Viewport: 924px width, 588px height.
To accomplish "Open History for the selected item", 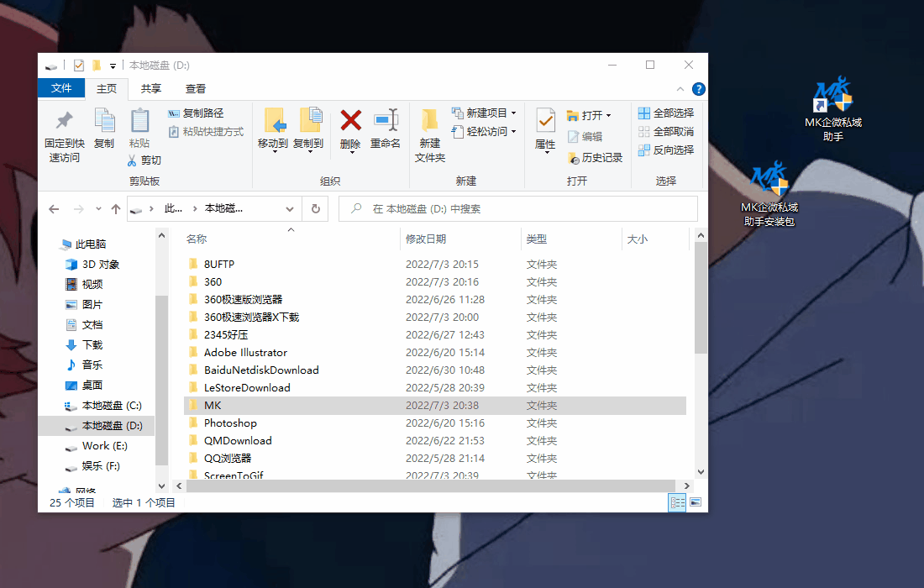I will coord(595,158).
